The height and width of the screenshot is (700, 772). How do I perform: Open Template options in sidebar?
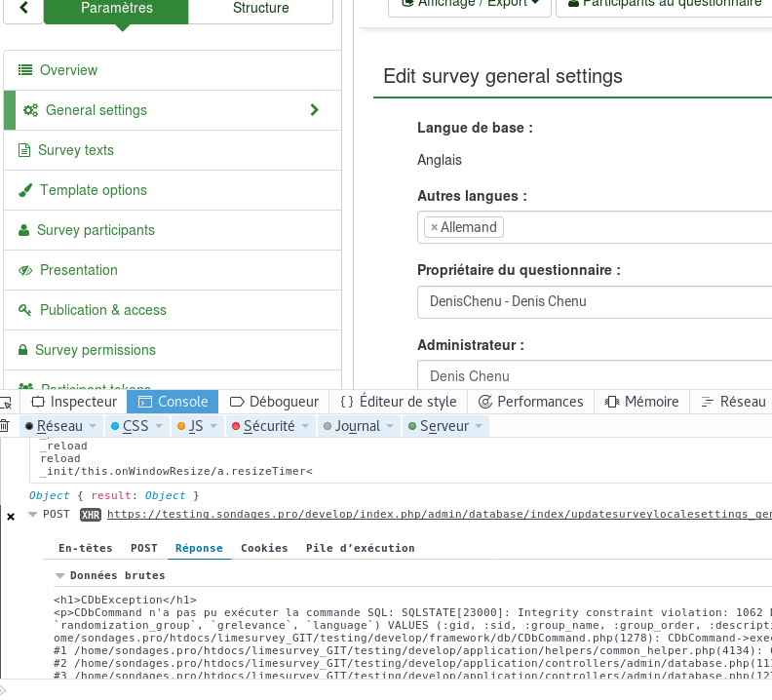click(93, 190)
